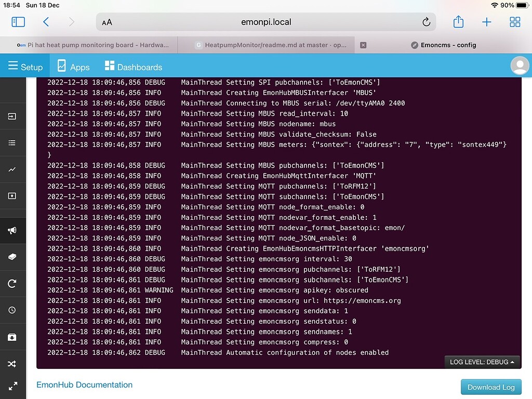Click the eraser-shaped sidebar icon

coord(12,257)
